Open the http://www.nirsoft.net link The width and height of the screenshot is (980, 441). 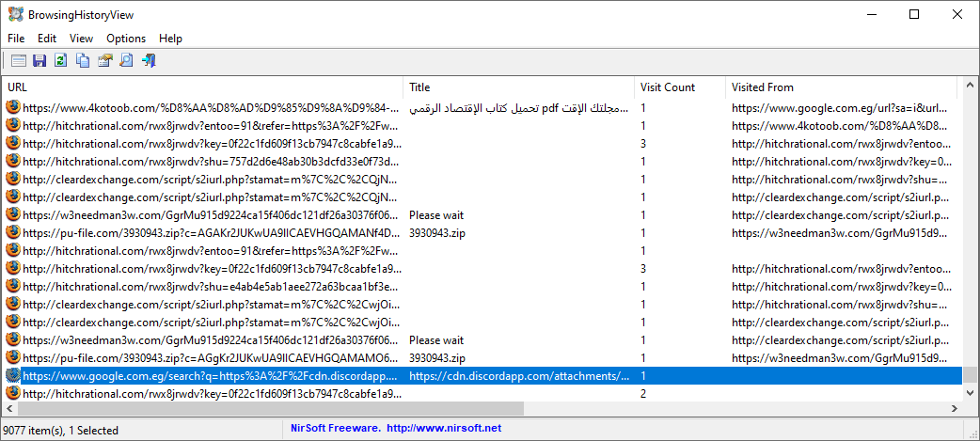pos(444,429)
